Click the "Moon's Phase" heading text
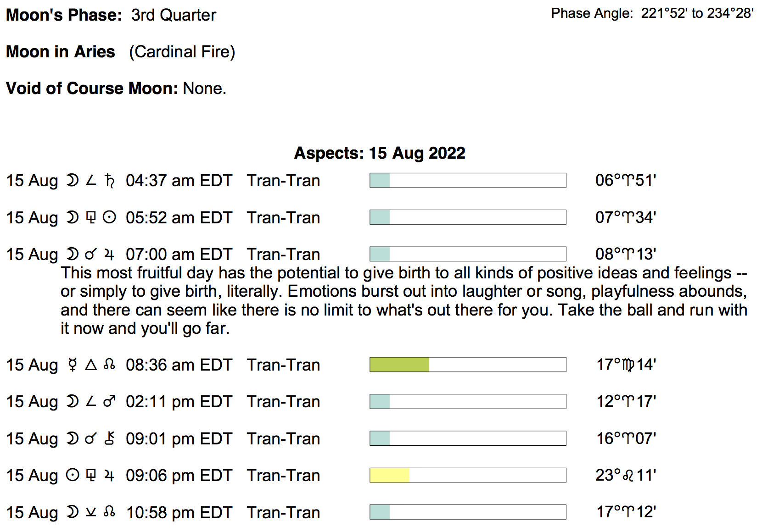Viewport: 762px width, 532px height. pyautogui.click(x=64, y=15)
